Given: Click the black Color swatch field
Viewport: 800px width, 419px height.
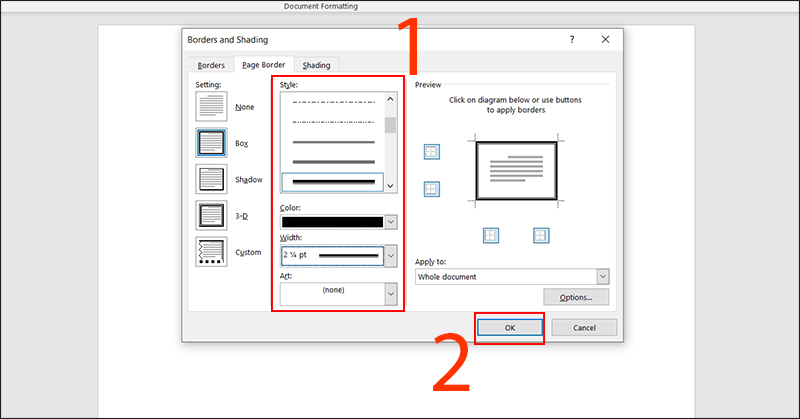Looking at the screenshot, I should coord(332,222).
